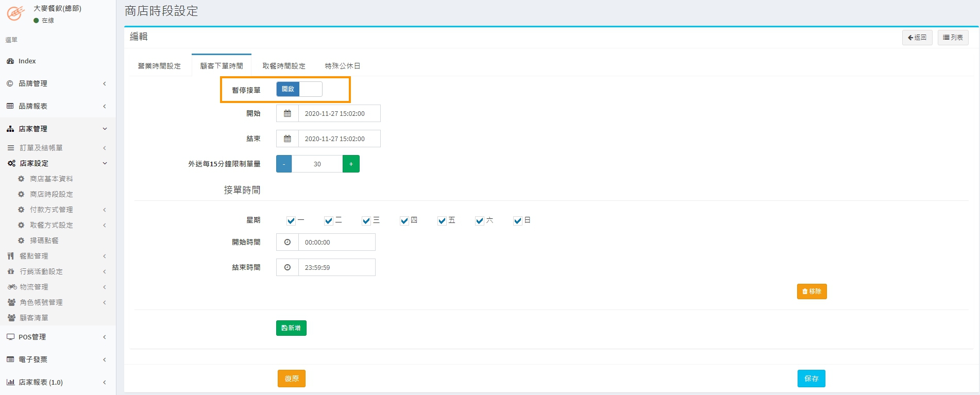
Task: Click the gear icon next to 商店基本資料
Action: pyautogui.click(x=21, y=179)
